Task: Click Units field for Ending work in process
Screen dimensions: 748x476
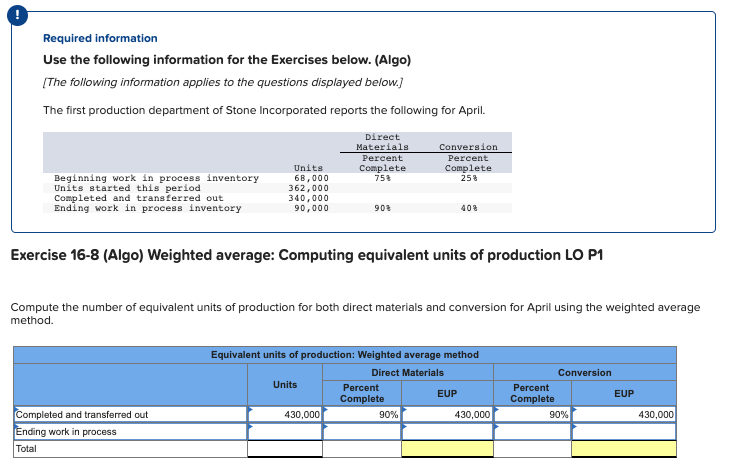Action: [x=285, y=432]
